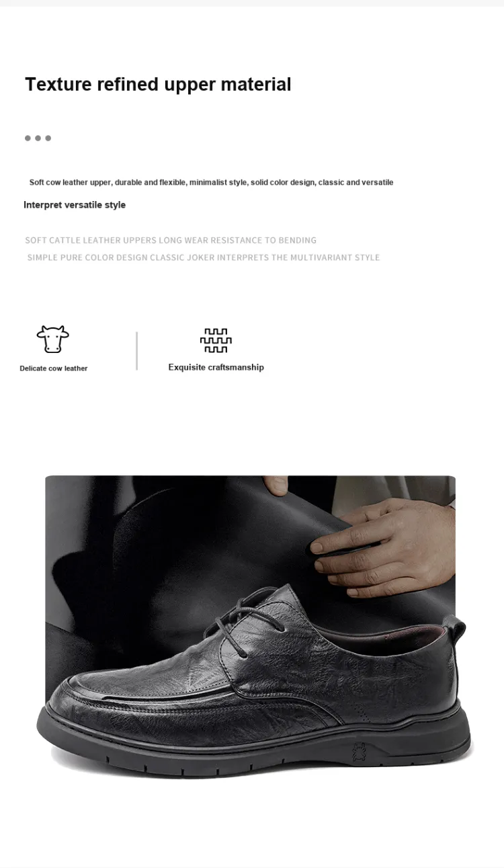This screenshot has height=868, width=504.
Task: Click the 'Texture refined upper material' heading
Action: 158,84
